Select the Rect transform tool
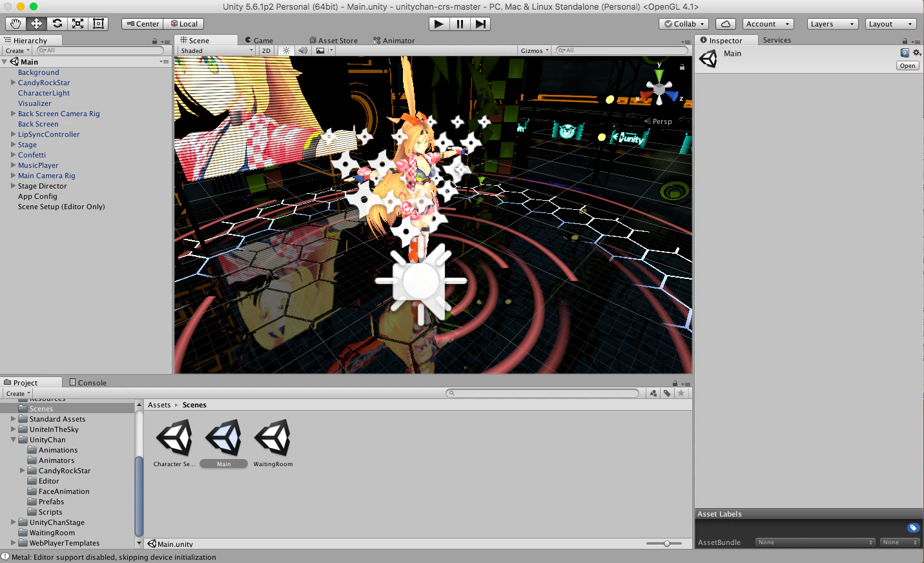The height and width of the screenshot is (563, 924). [x=98, y=24]
